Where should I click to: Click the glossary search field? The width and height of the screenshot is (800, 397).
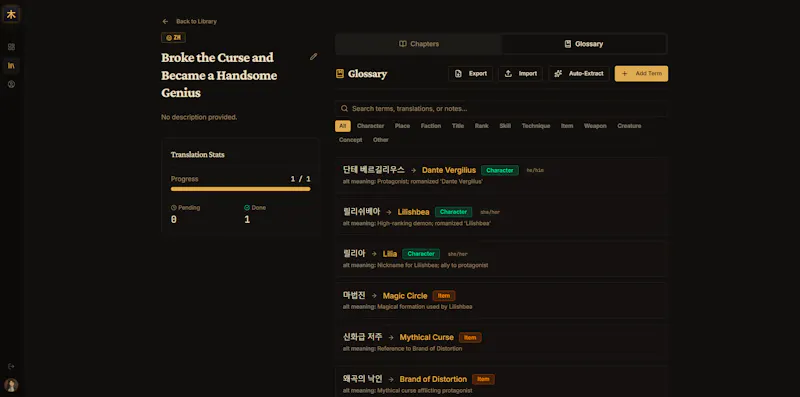[x=501, y=109]
